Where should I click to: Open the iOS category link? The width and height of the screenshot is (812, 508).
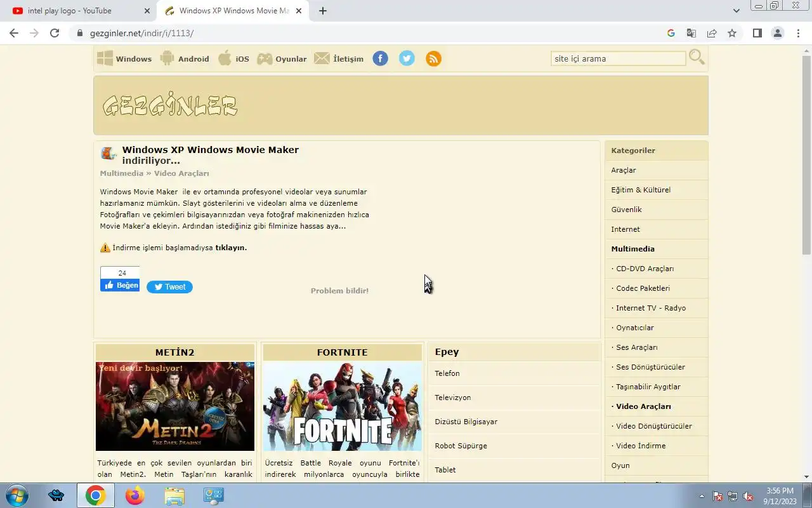[x=233, y=58]
